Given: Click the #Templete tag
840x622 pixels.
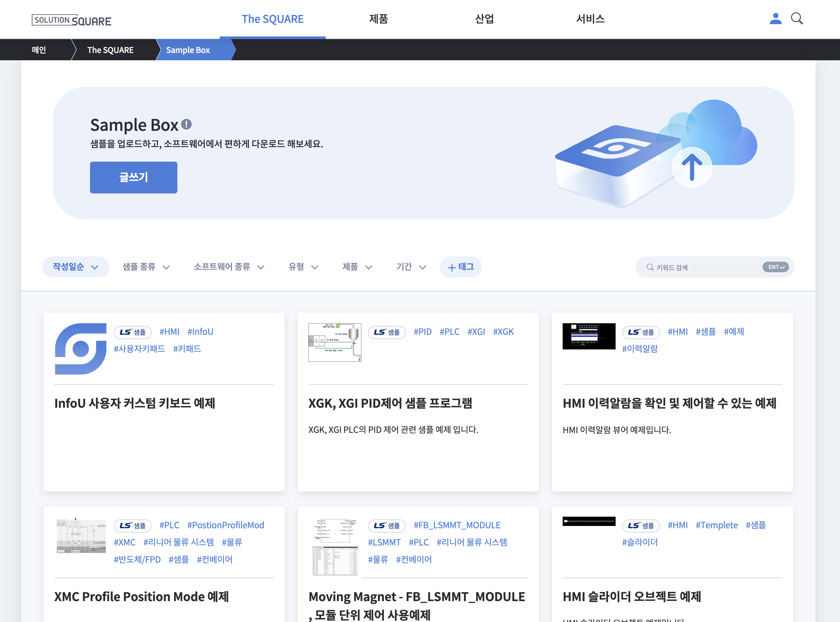Looking at the screenshot, I should click(717, 525).
